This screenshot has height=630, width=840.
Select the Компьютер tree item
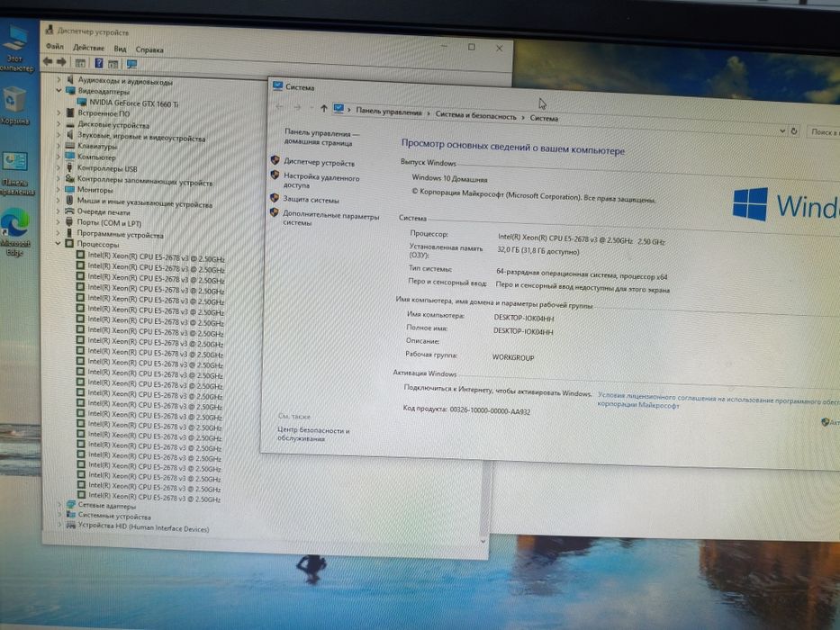96,157
